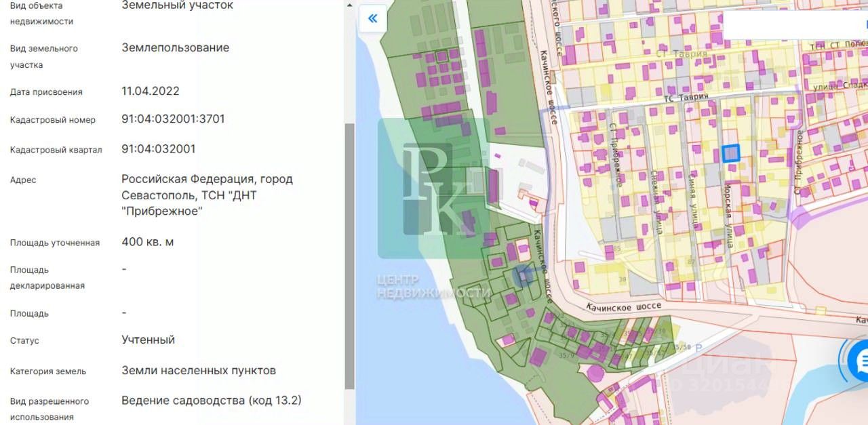Click the Ведение садоводства permitted use text
868x425 pixels.
coord(211,401)
